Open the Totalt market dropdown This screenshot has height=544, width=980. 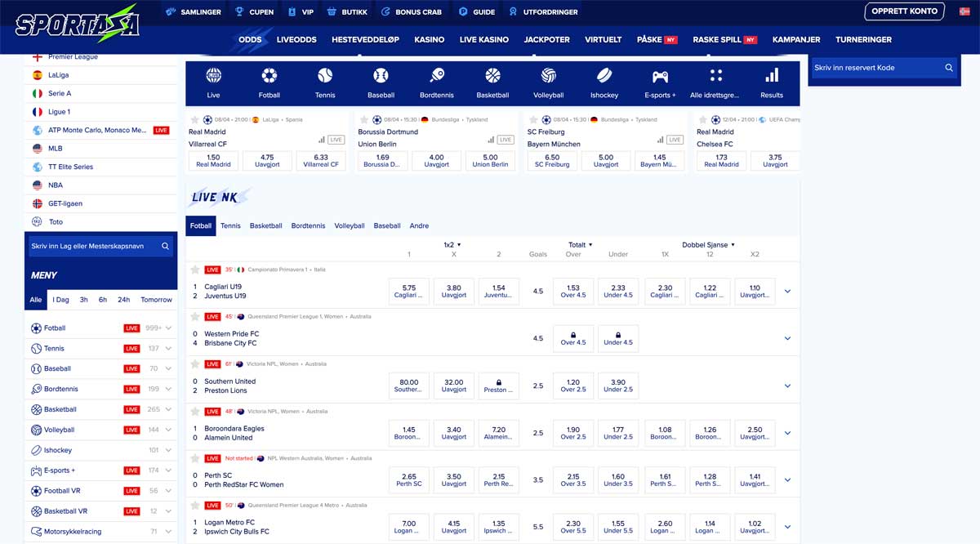pyautogui.click(x=581, y=244)
